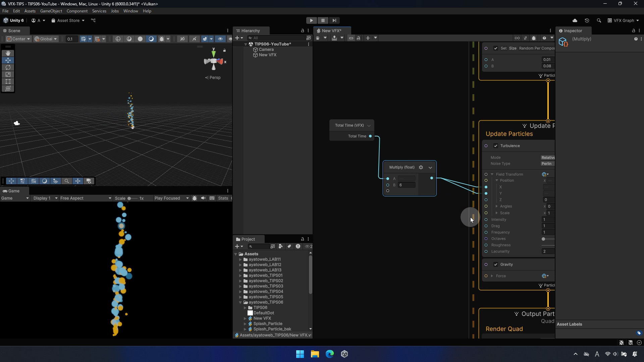Switch to the Inspector tab
The height and width of the screenshot is (362, 644).
click(x=573, y=31)
